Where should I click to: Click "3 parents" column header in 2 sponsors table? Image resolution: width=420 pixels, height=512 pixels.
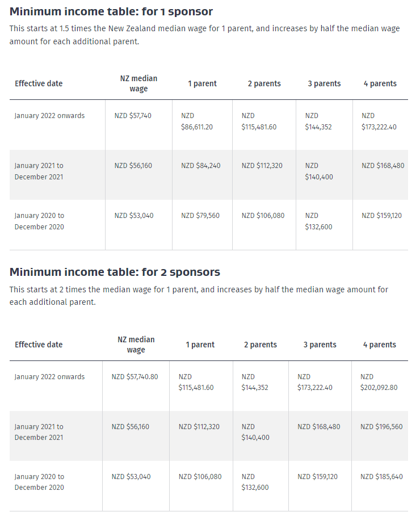point(320,345)
